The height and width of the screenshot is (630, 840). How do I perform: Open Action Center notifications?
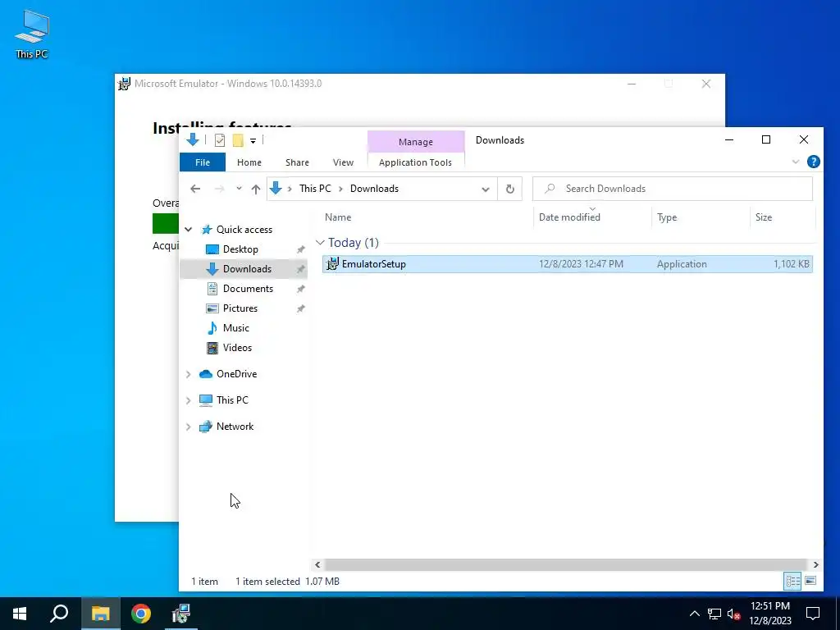[813, 614]
